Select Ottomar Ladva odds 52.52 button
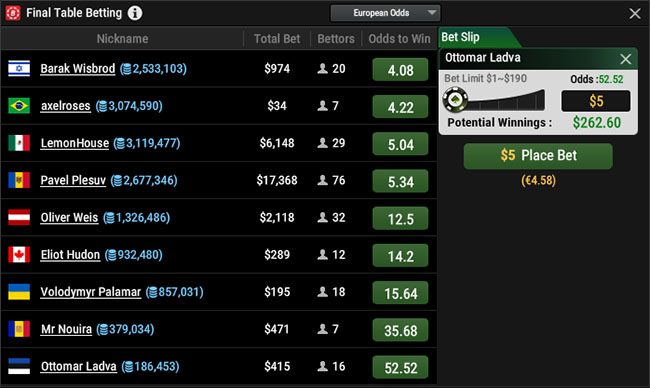Viewport: 650px width, 388px height. pyautogui.click(x=400, y=367)
